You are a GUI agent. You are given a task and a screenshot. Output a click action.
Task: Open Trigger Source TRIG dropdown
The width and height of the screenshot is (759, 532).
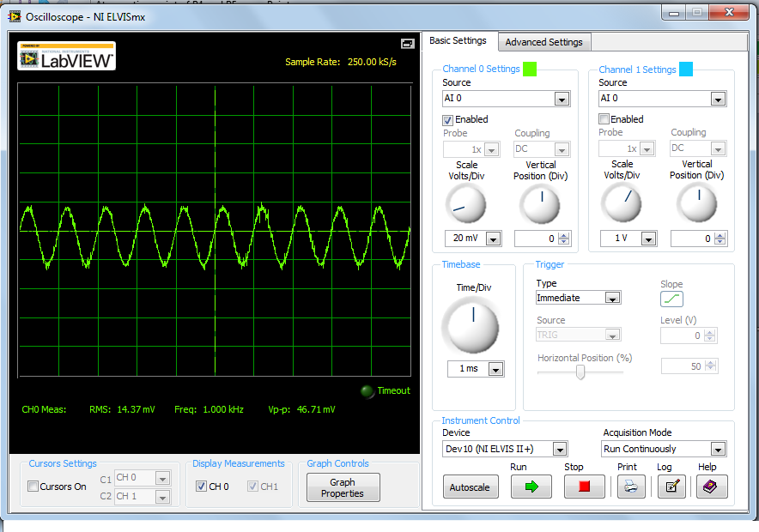coord(612,335)
